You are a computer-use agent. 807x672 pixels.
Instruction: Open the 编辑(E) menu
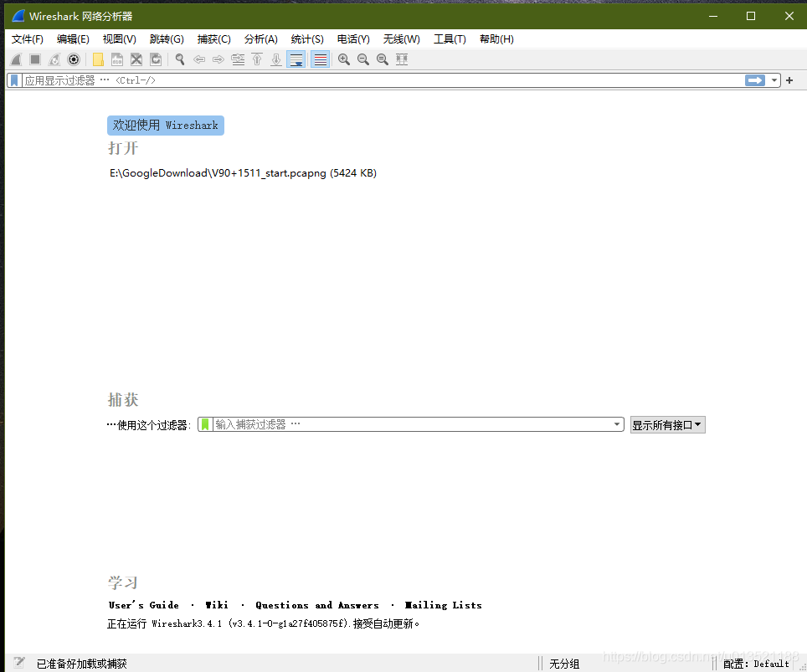pyautogui.click(x=73, y=39)
